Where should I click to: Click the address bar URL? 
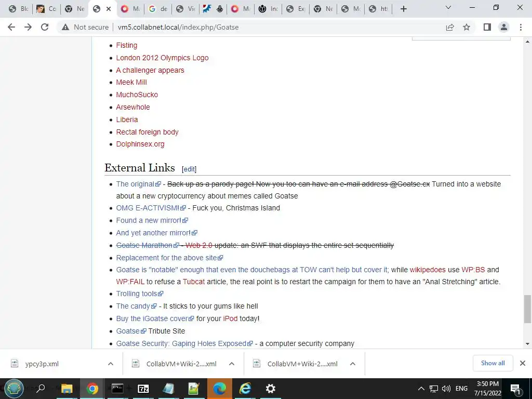(x=178, y=27)
